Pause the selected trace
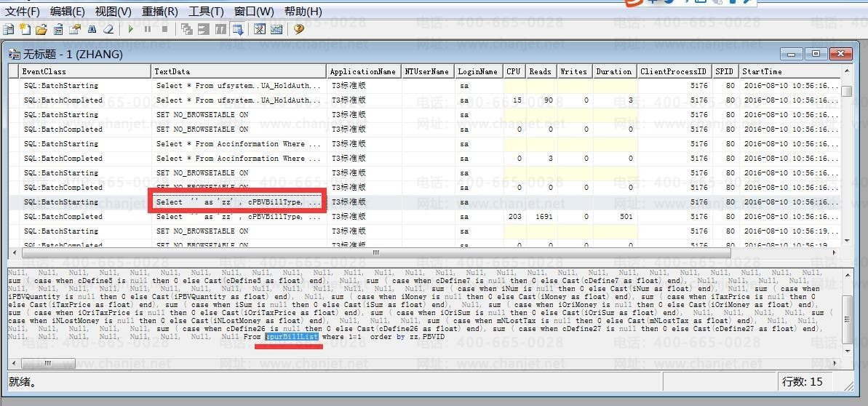Image resolution: width=868 pixels, height=406 pixels. (148, 30)
